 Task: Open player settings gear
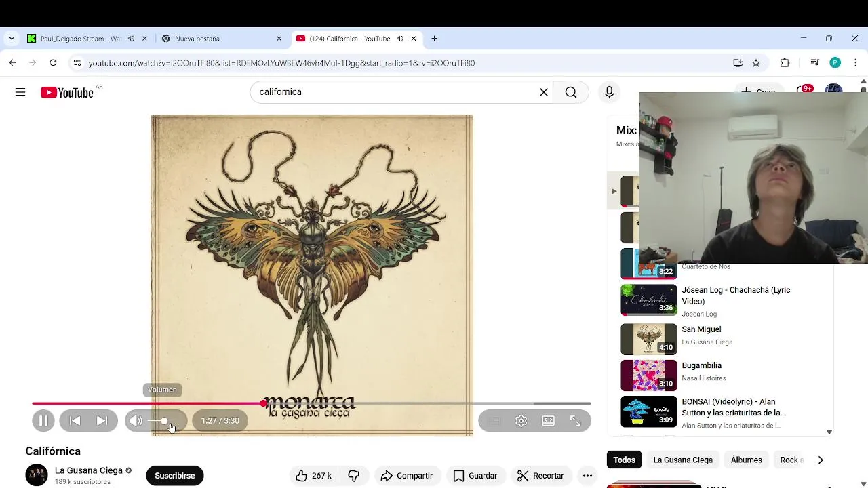(521, 421)
